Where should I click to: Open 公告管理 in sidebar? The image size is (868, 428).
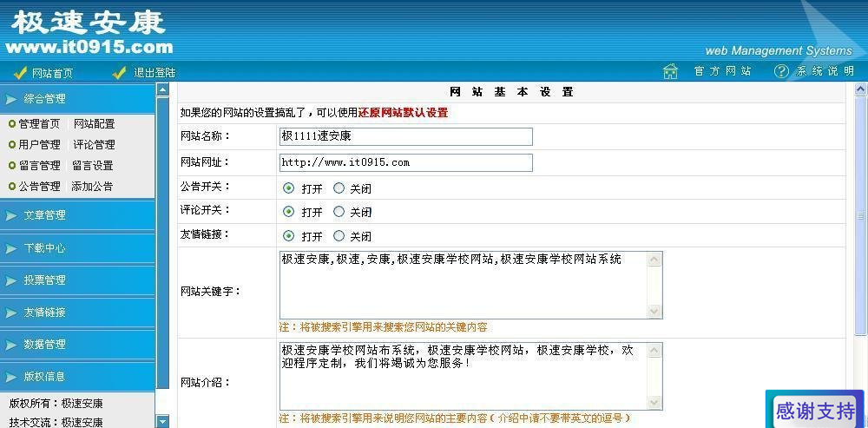(x=39, y=187)
